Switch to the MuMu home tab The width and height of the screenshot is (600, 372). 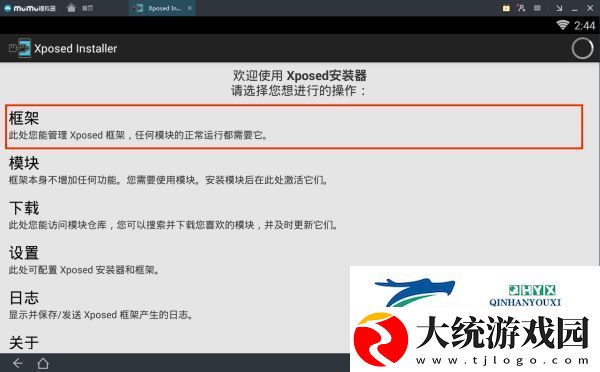[80, 8]
